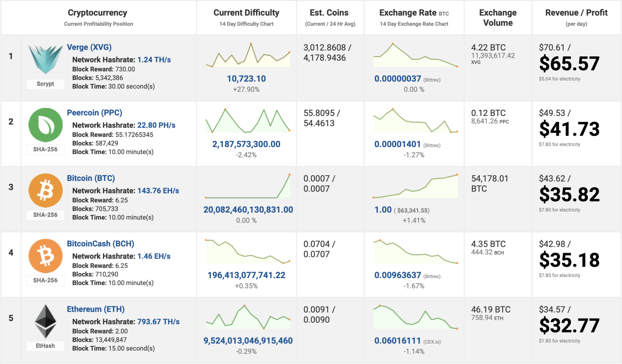Viewport: 622px width, 364px height.
Task: Click the Current Difficulty column header
Action: point(246,13)
